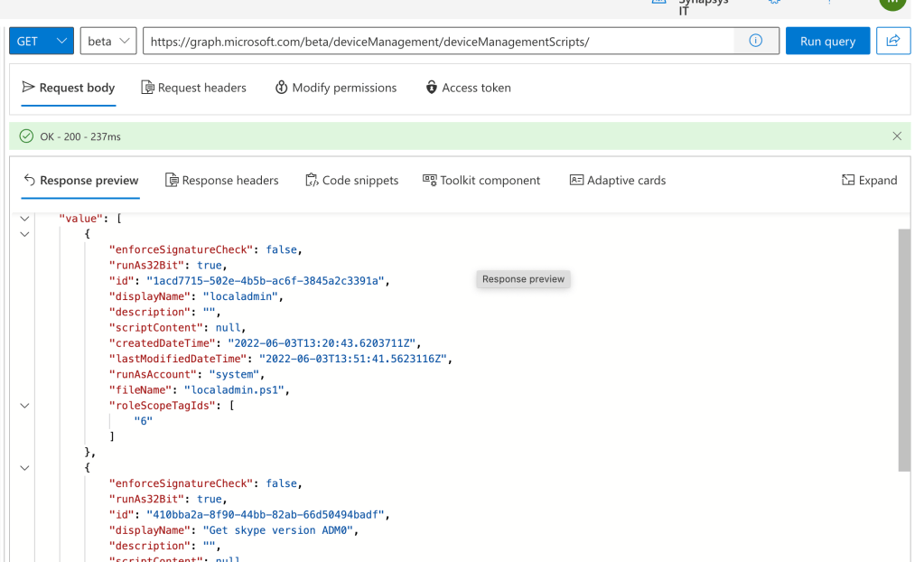Viewport: 924px width, 562px height.
Task: Collapse the first localadmin script object
Action: tap(24, 234)
